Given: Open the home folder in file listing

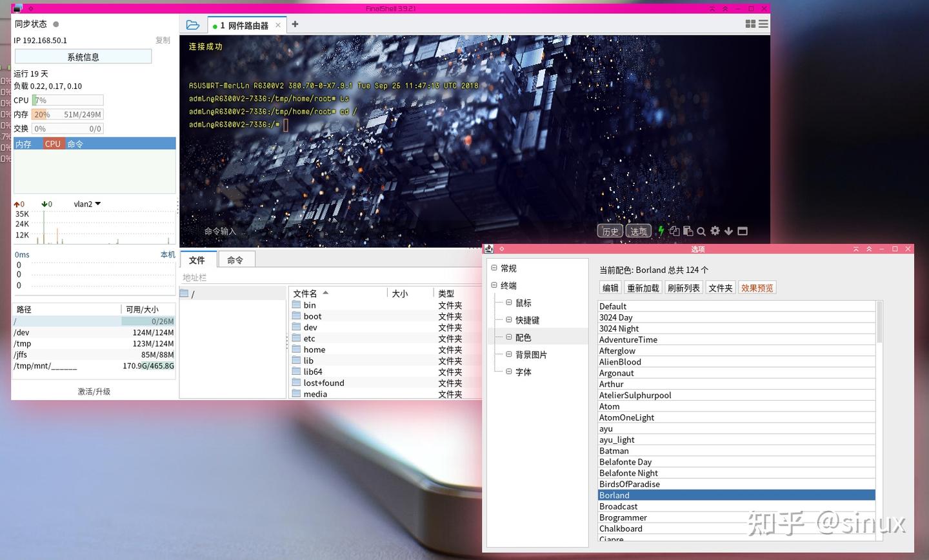Looking at the screenshot, I should click(314, 349).
